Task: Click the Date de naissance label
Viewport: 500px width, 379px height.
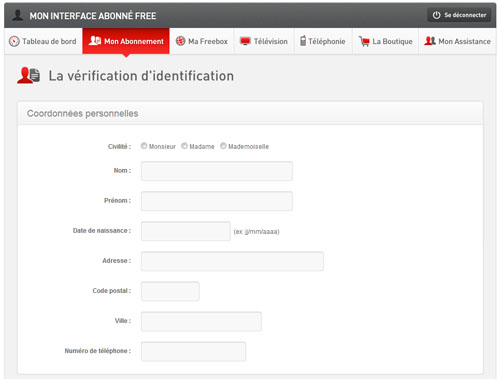Action: [x=102, y=231]
